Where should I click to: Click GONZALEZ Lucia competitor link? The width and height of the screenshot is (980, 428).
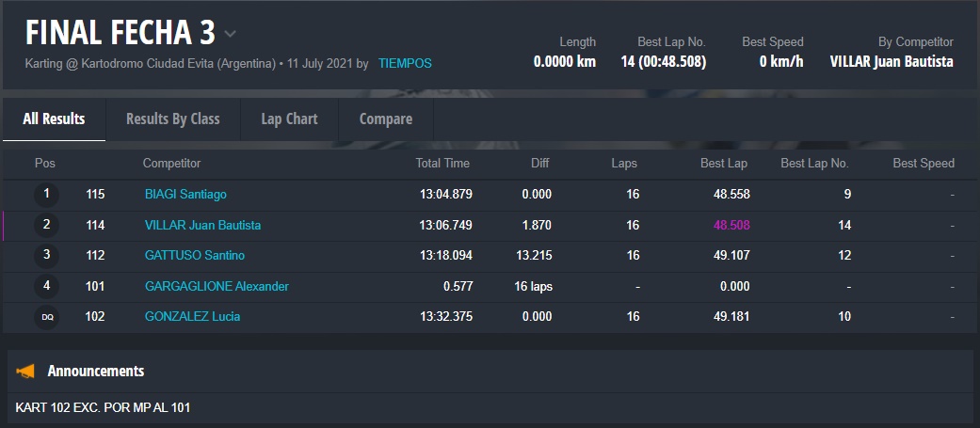pos(192,317)
